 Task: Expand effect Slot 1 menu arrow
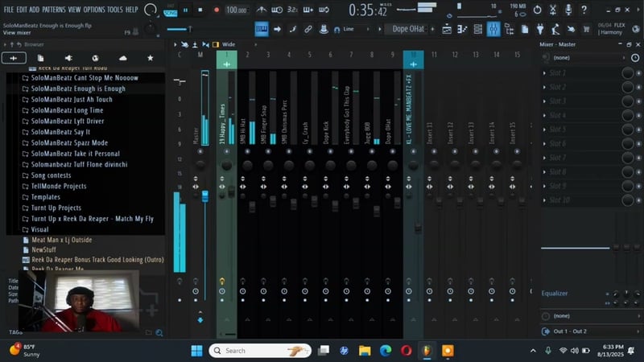tap(545, 73)
